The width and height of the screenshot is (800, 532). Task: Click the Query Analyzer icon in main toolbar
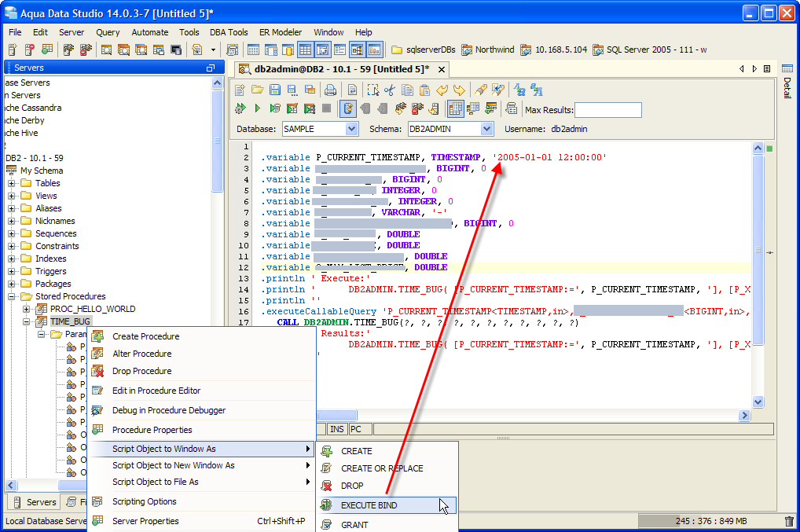pos(106,50)
